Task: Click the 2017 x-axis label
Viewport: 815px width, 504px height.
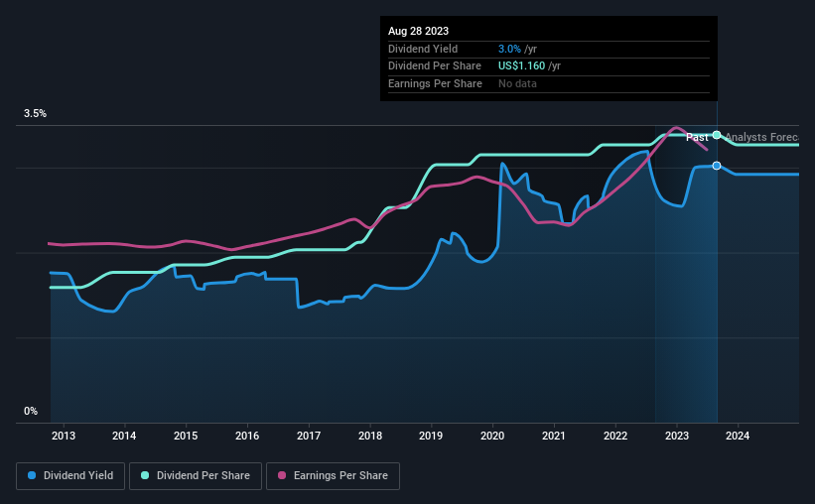Action: pyautogui.click(x=309, y=436)
